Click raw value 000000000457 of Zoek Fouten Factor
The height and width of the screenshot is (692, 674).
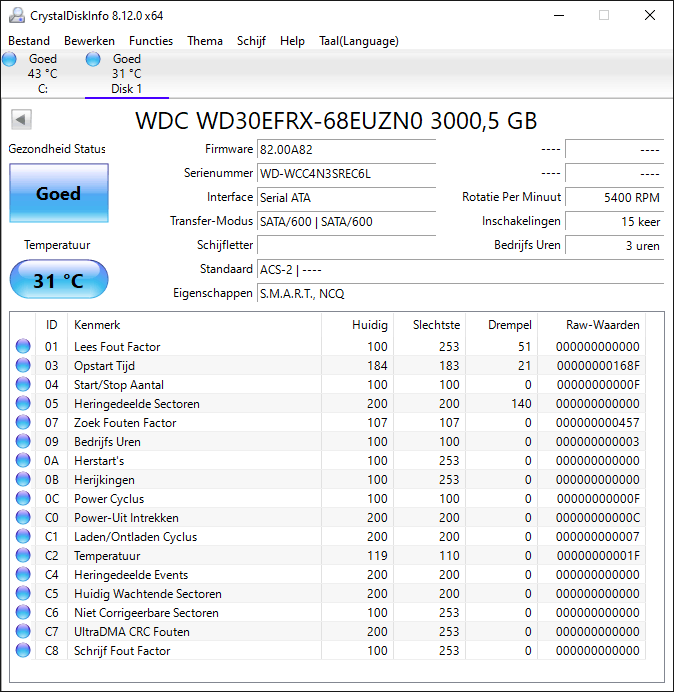pos(597,423)
